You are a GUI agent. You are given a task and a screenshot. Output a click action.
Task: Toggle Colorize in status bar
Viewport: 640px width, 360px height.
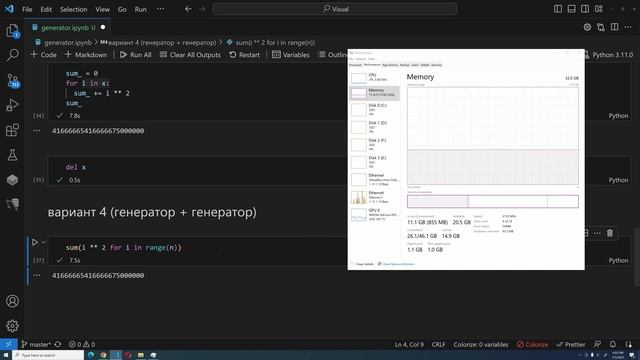click(532, 344)
